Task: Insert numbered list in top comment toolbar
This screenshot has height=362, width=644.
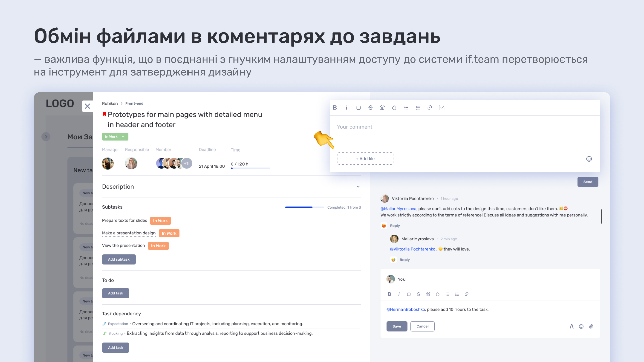Action: click(418, 108)
